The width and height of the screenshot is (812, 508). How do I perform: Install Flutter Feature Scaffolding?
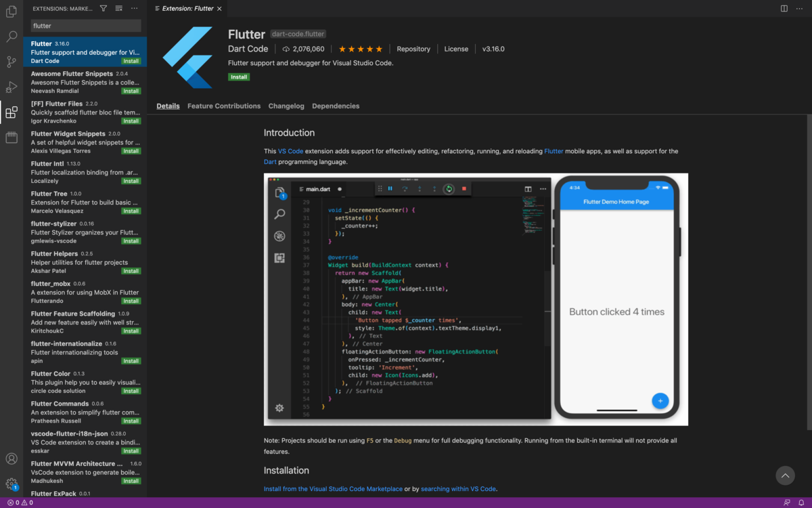131,331
